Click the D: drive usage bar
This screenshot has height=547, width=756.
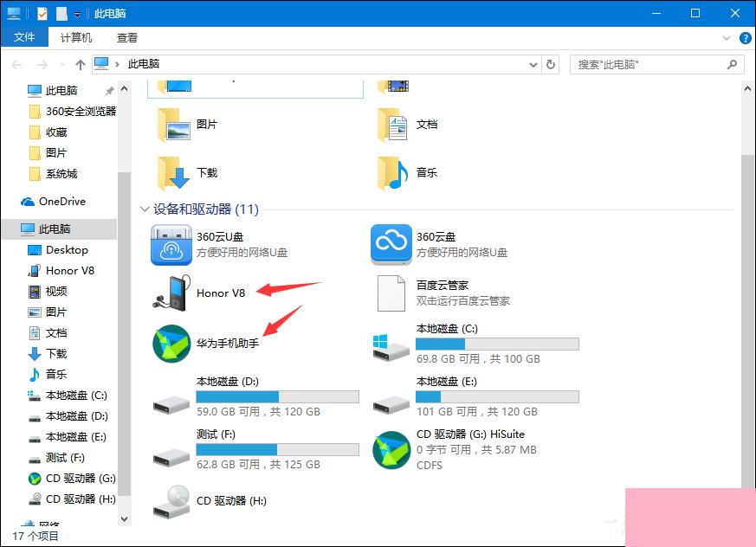click(x=277, y=396)
